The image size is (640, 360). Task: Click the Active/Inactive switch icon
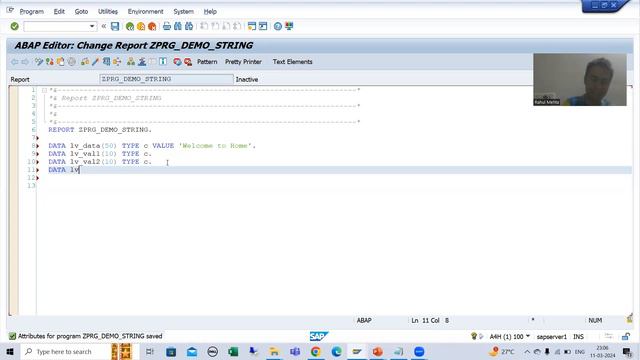point(50,62)
